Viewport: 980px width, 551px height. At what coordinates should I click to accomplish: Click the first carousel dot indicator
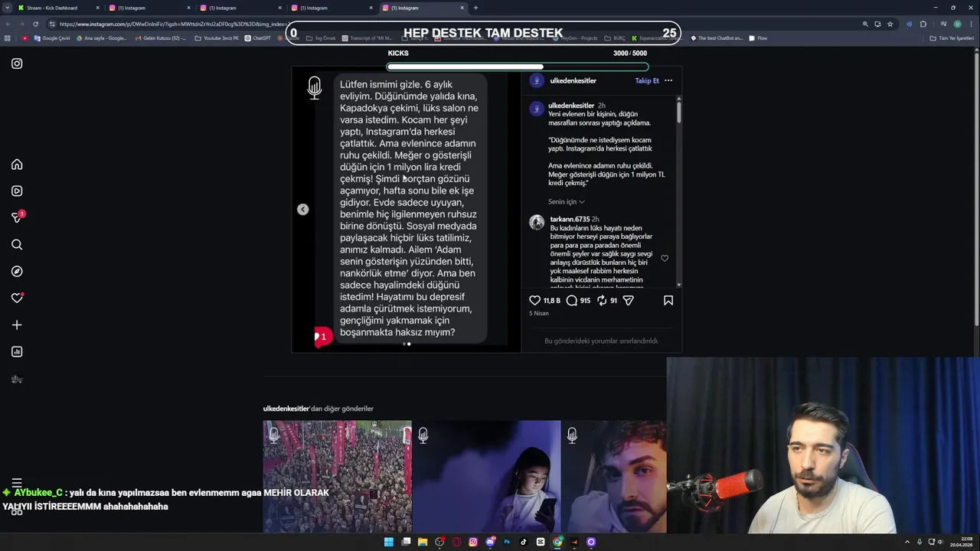404,344
